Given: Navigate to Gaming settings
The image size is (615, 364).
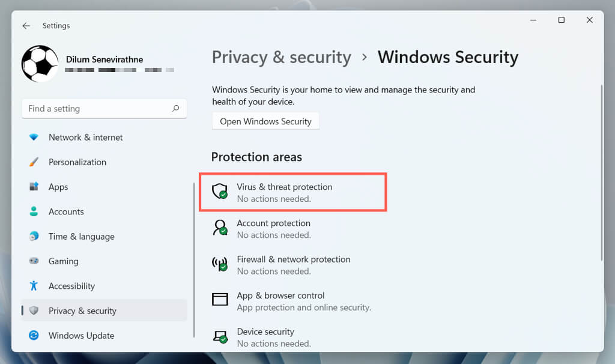Looking at the screenshot, I should coord(63,261).
